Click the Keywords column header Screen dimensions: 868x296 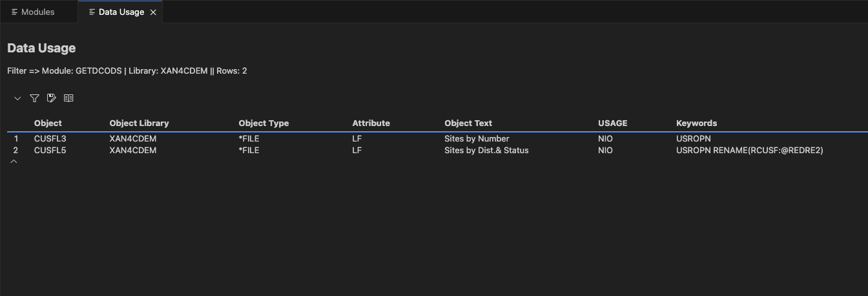696,123
